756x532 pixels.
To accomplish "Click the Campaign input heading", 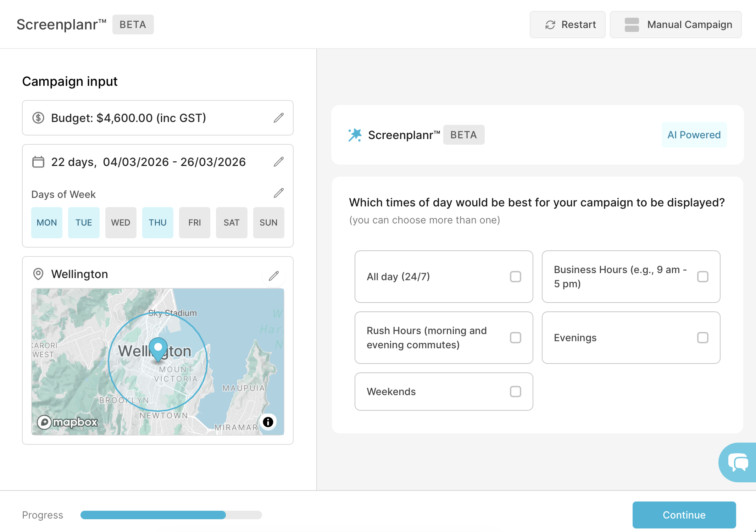I will click(70, 82).
